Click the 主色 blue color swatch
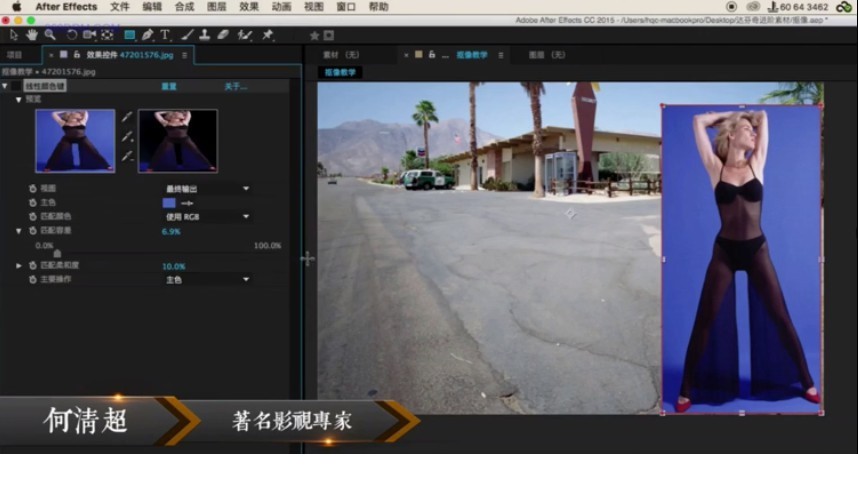Viewport: 858px width, 477px height. [x=169, y=203]
